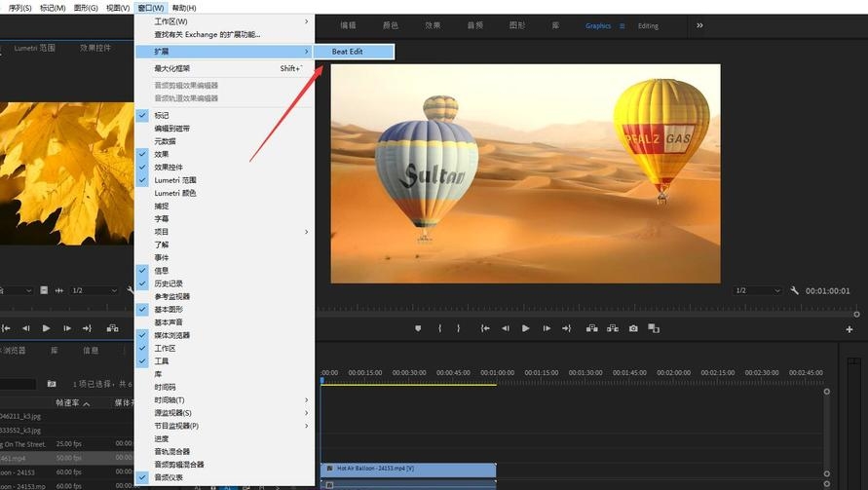Play the Program monitor sequence
868x490 pixels.
tap(525, 328)
